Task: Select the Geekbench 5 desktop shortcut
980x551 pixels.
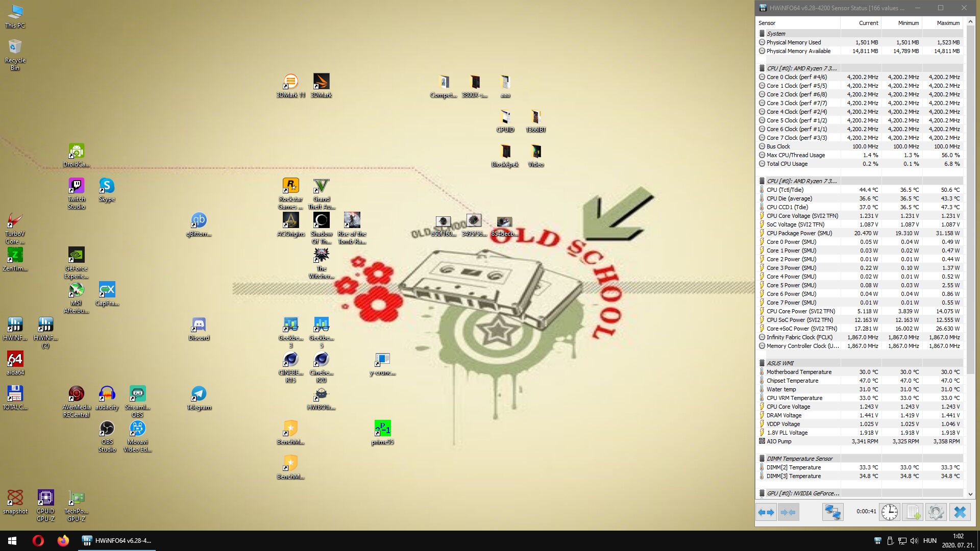Action: point(321,333)
